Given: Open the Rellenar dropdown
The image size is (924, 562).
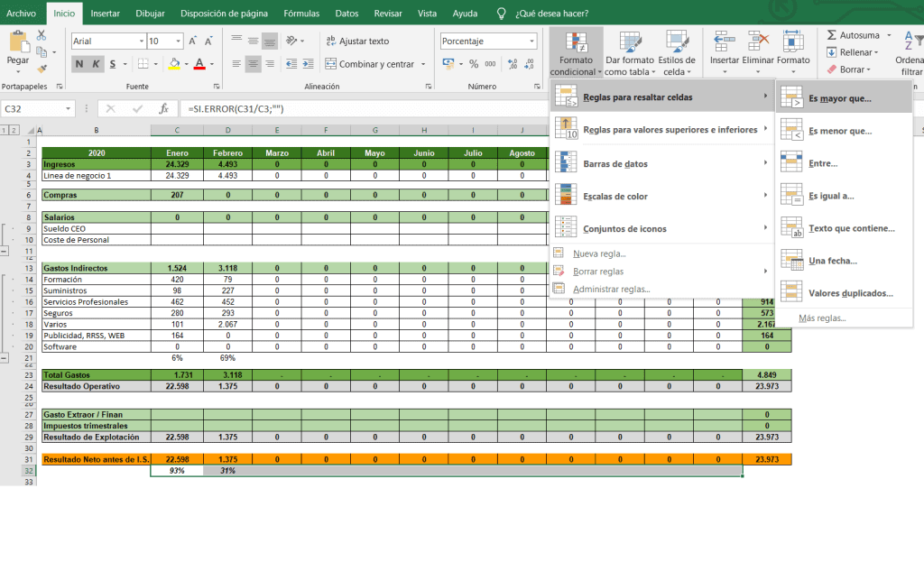Looking at the screenshot, I should point(852,52).
